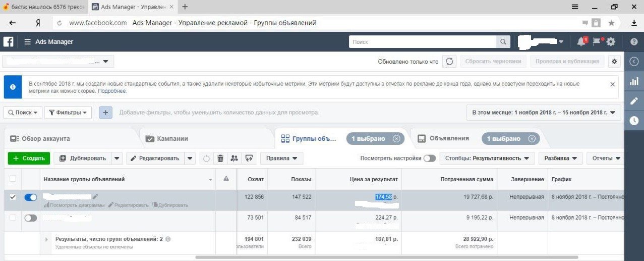Click browser back arrow
The width and height of the screenshot is (644, 261).
click(13, 23)
